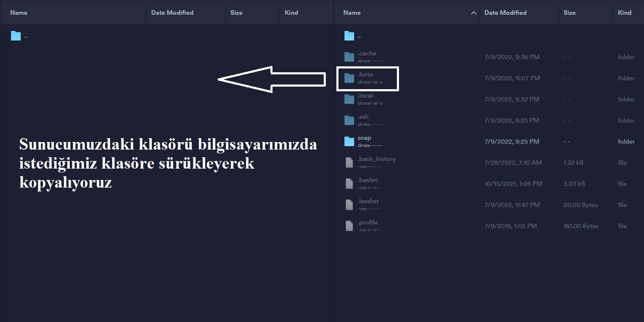Click the file kind of .profile row
The height and width of the screenshot is (322, 644).
[622, 226]
